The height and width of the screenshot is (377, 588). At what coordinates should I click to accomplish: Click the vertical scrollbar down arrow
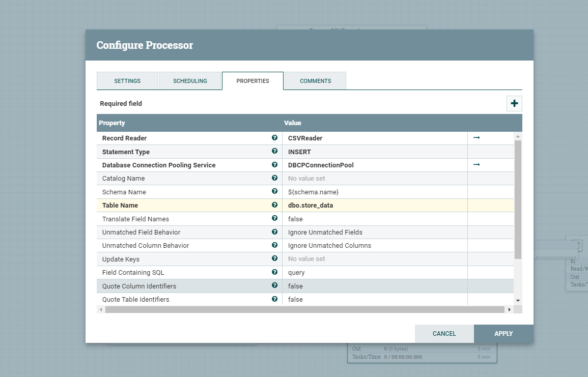(x=518, y=301)
